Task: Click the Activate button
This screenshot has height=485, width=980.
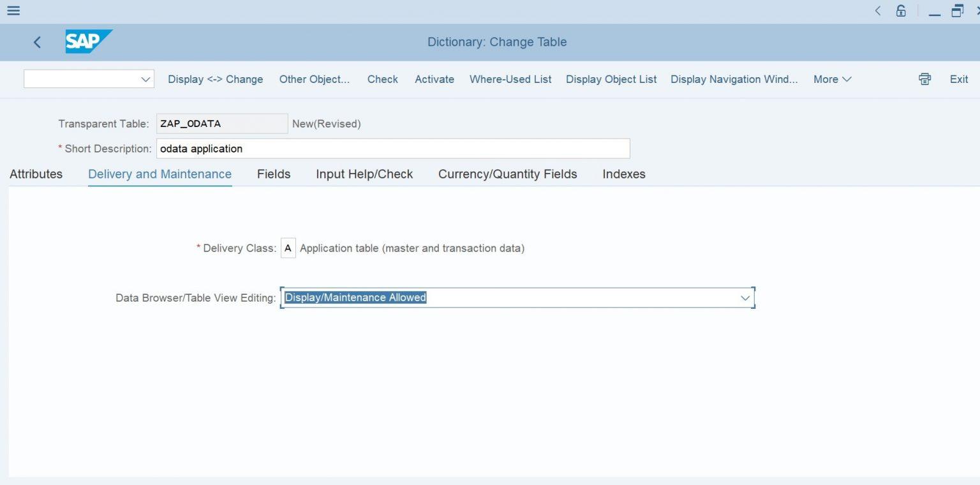Action: point(434,79)
